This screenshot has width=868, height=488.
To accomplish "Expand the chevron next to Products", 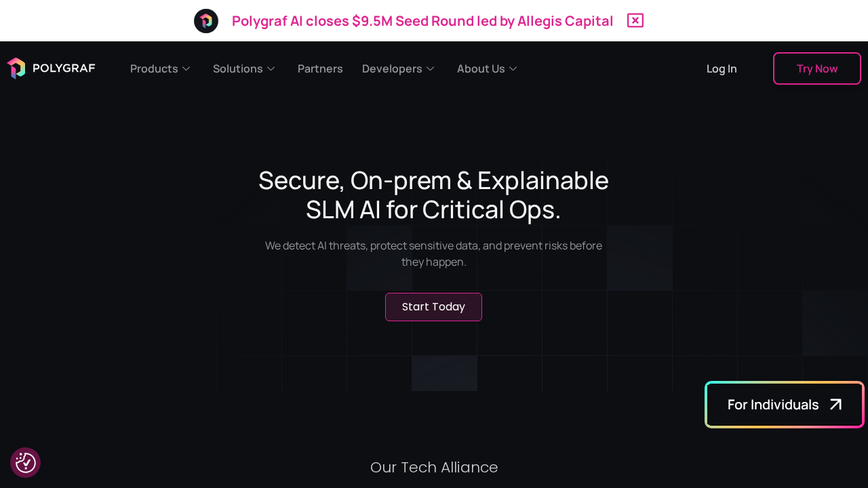I will pyautogui.click(x=186, y=68).
